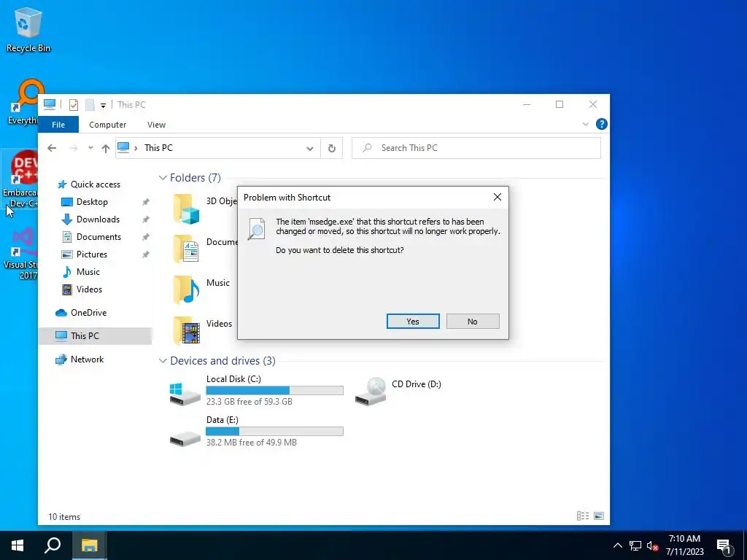The height and width of the screenshot is (560, 747).
Task: Open the Windows Start menu
Action: (18, 545)
